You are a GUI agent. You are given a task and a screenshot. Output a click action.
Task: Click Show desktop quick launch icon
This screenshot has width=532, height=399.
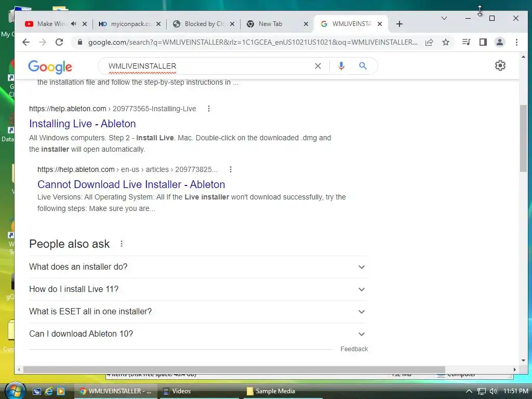[x=37, y=391]
